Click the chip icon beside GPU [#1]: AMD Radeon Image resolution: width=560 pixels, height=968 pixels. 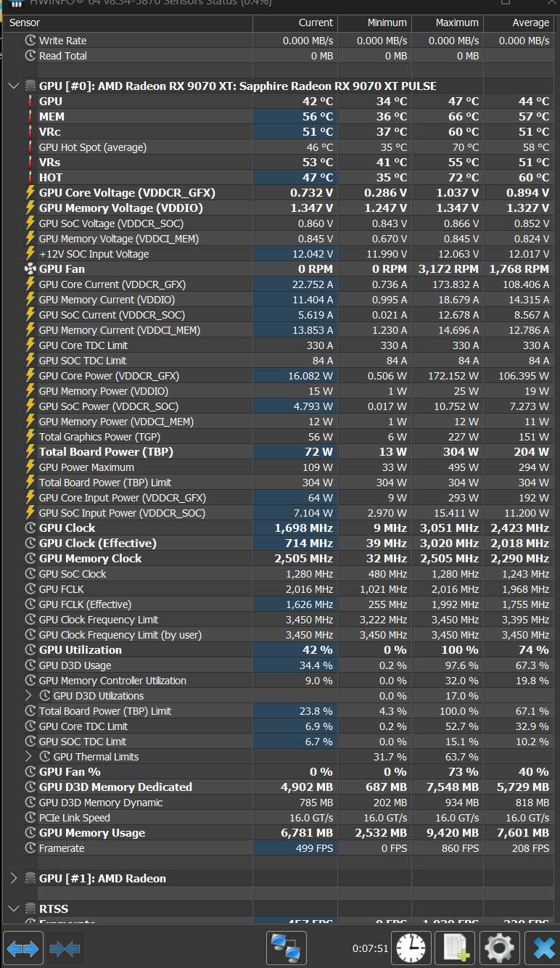30,879
